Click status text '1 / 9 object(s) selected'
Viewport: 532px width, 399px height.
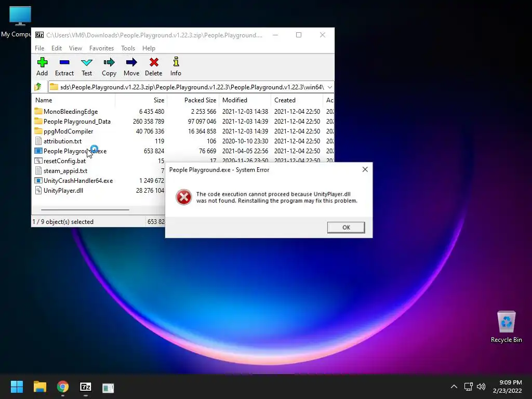63,221
